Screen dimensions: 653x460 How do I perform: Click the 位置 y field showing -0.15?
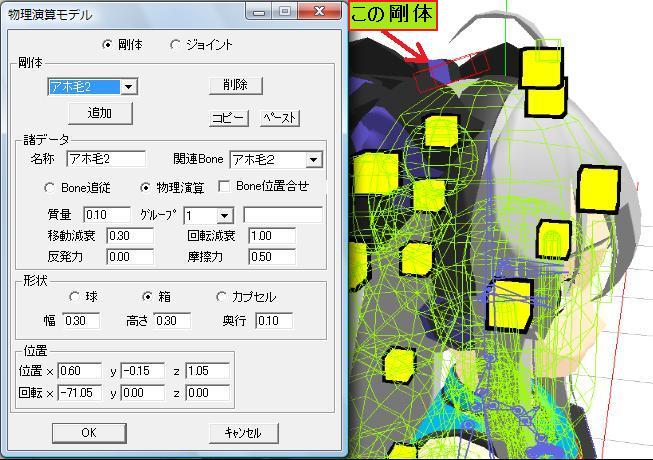tap(143, 370)
